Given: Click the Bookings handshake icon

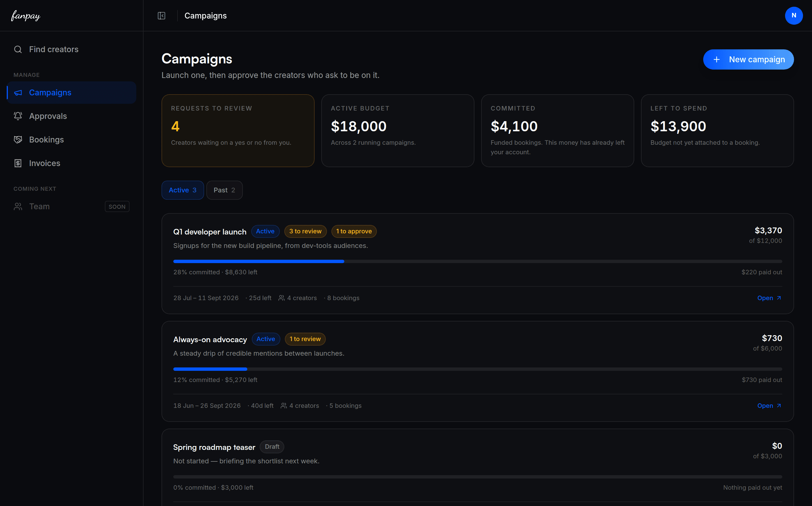Looking at the screenshot, I should [18, 140].
